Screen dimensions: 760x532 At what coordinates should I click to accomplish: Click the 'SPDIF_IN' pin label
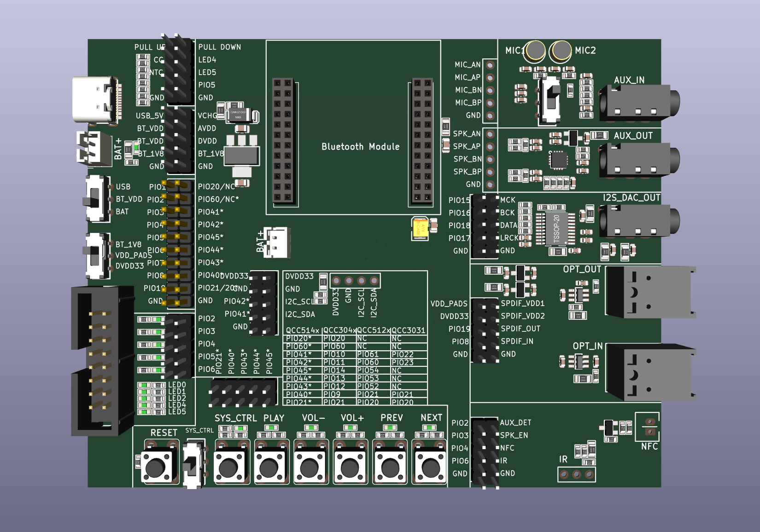coord(517,341)
